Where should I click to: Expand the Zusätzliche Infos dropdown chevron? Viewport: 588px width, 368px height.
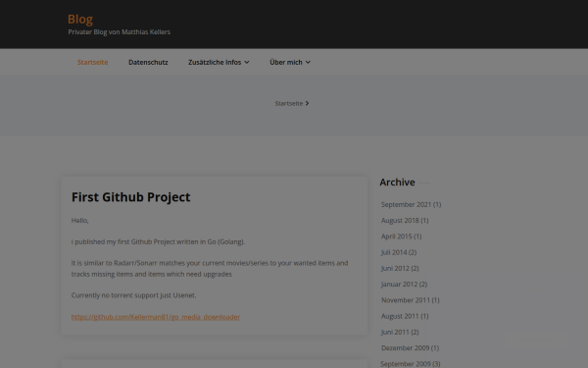click(247, 63)
